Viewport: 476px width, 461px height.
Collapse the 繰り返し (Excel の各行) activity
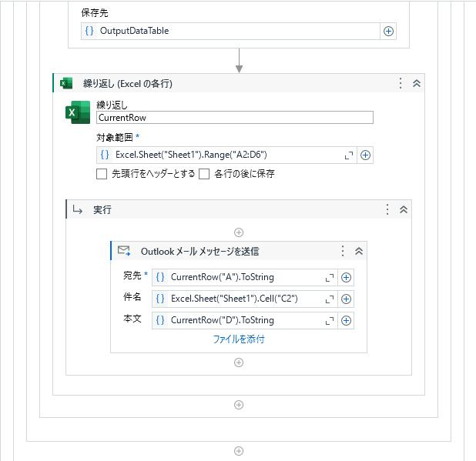pyautogui.click(x=417, y=83)
